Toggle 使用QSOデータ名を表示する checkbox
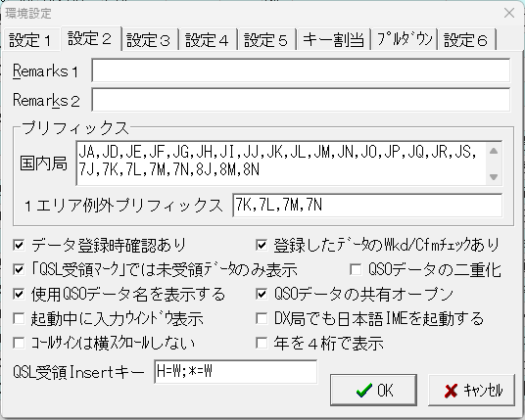This screenshot has height=420, width=525. pyautogui.click(x=19, y=294)
